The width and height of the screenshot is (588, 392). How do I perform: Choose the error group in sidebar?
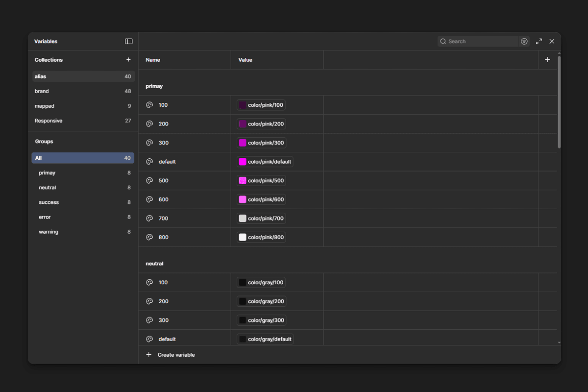[45, 217]
